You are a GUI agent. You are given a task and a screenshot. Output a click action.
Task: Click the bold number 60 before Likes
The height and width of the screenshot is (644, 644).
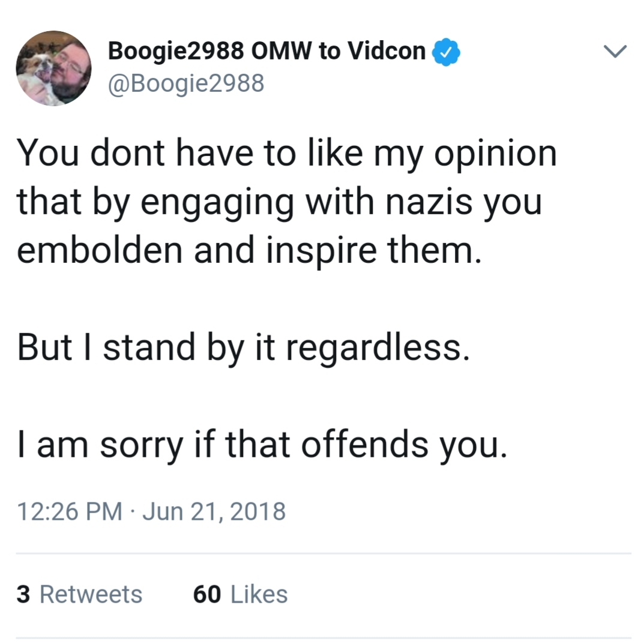(x=207, y=594)
